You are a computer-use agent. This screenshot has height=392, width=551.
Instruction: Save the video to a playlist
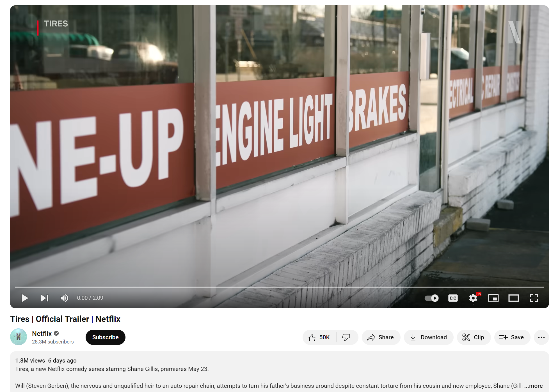[x=512, y=337]
